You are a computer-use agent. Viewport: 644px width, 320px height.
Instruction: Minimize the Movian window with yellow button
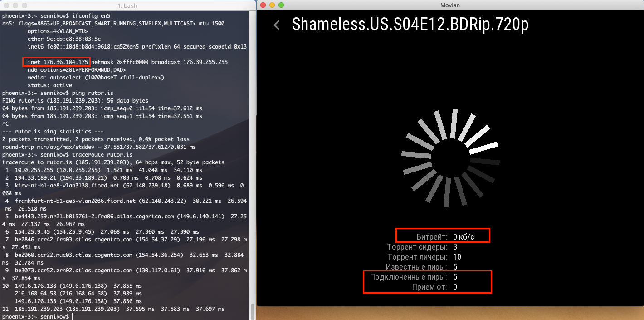tap(272, 5)
